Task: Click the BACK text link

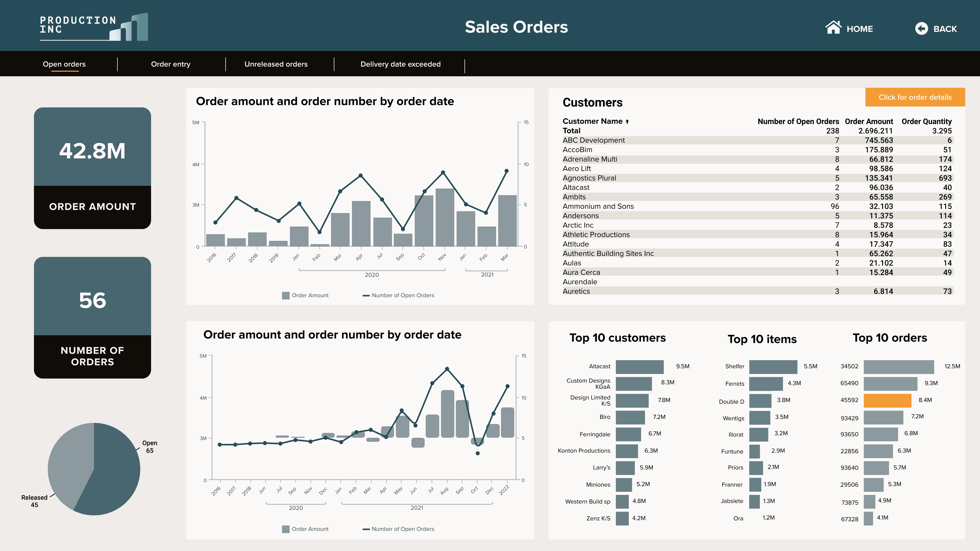Action: click(x=945, y=29)
